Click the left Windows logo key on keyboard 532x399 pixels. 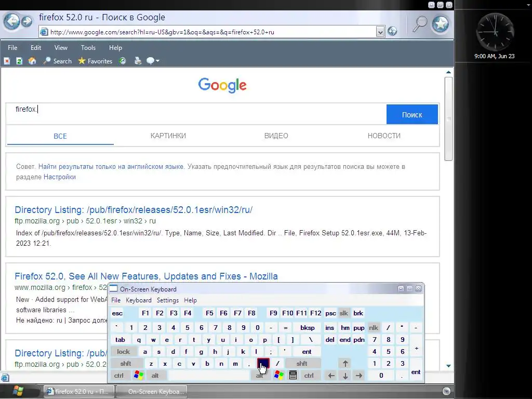138,375
